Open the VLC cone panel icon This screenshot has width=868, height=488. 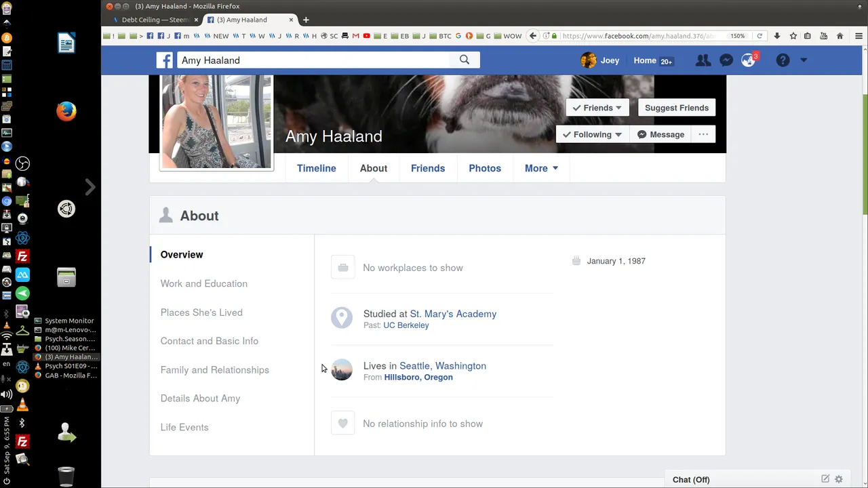(x=22, y=405)
